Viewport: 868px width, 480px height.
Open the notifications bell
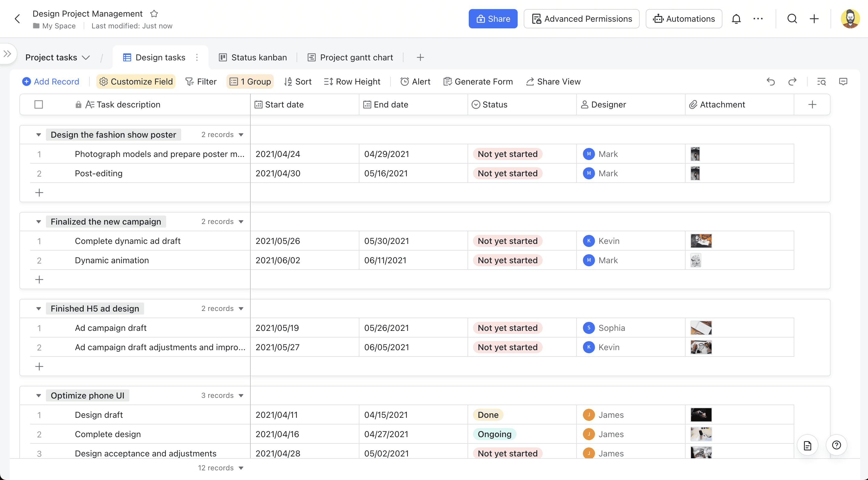point(736,19)
